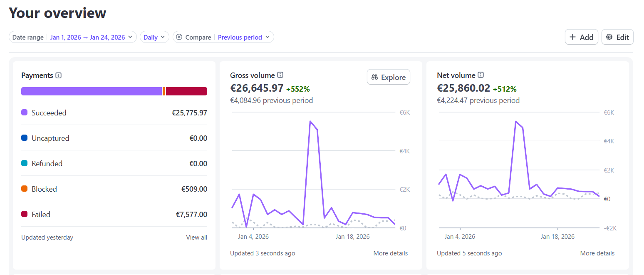644x275 pixels.
Task: Select the Uncaptured payments row
Action: click(114, 138)
